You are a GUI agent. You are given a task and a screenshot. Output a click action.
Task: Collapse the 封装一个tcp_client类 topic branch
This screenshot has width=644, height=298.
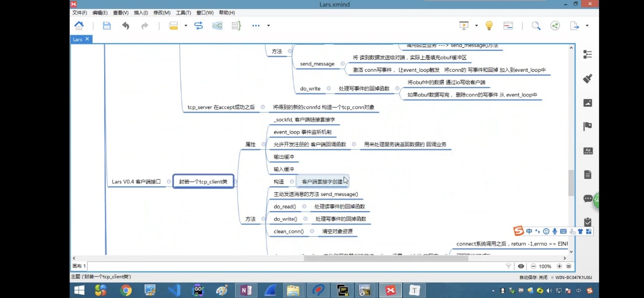[x=235, y=182]
